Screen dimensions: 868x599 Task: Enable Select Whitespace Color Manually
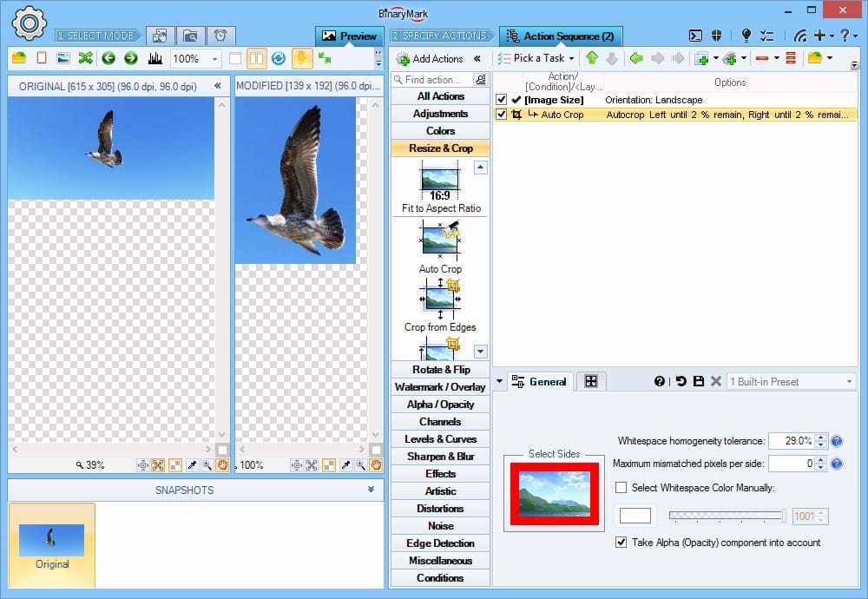point(621,486)
